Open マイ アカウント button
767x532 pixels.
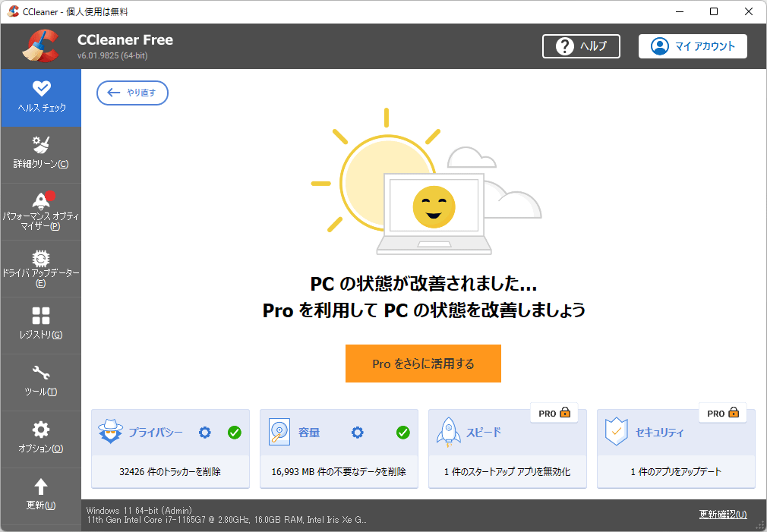(693, 46)
